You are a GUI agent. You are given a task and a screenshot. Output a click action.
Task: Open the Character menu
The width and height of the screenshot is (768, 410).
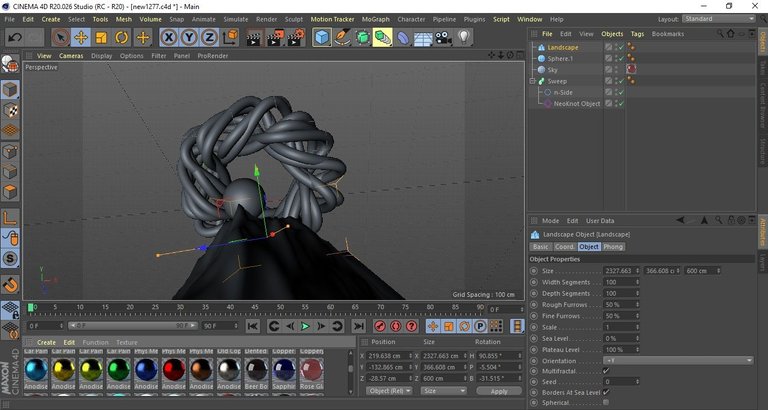pyautogui.click(x=411, y=19)
